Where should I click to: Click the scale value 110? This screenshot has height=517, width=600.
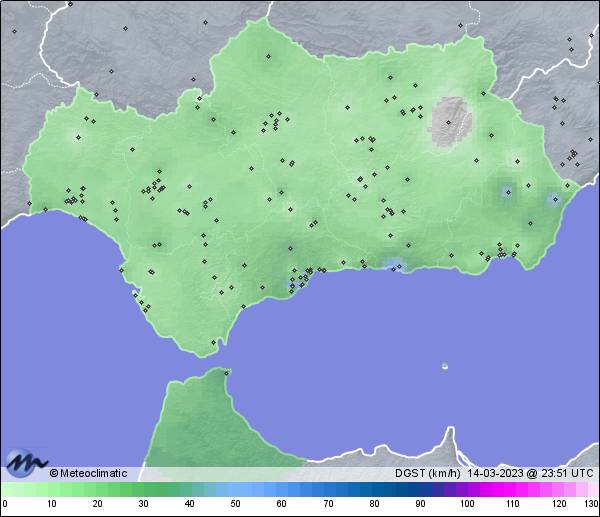pyautogui.click(x=513, y=503)
